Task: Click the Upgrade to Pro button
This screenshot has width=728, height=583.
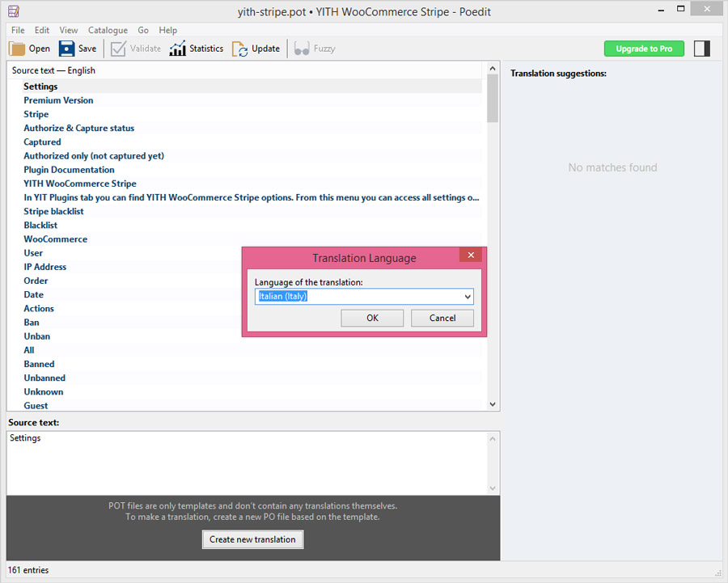Action: [x=644, y=49]
